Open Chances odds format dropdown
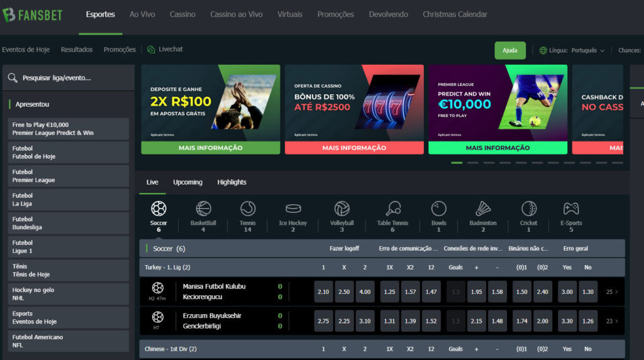Screen dimensions: 644x360 630,50
